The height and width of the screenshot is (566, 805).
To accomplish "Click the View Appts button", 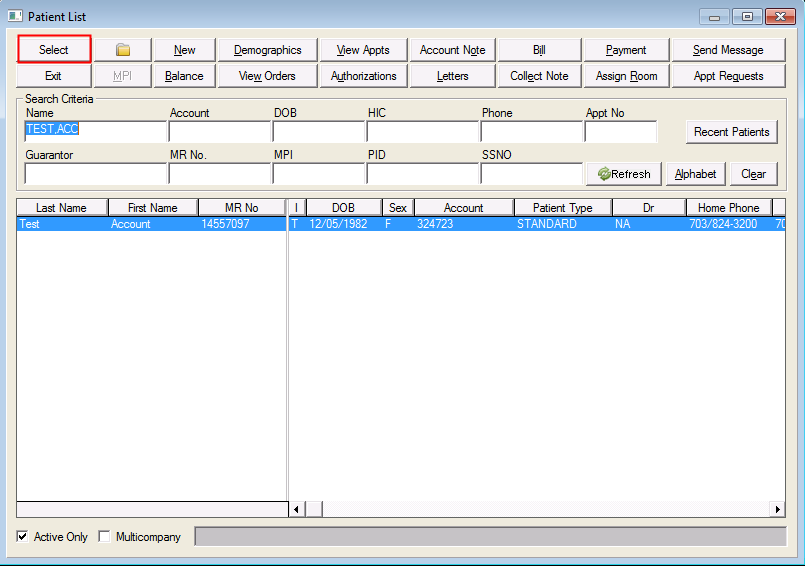I will pyautogui.click(x=363, y=50).
